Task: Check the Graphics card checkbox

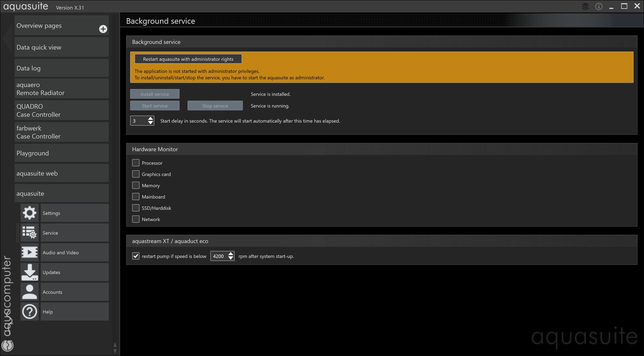Action: pos(136,174)
